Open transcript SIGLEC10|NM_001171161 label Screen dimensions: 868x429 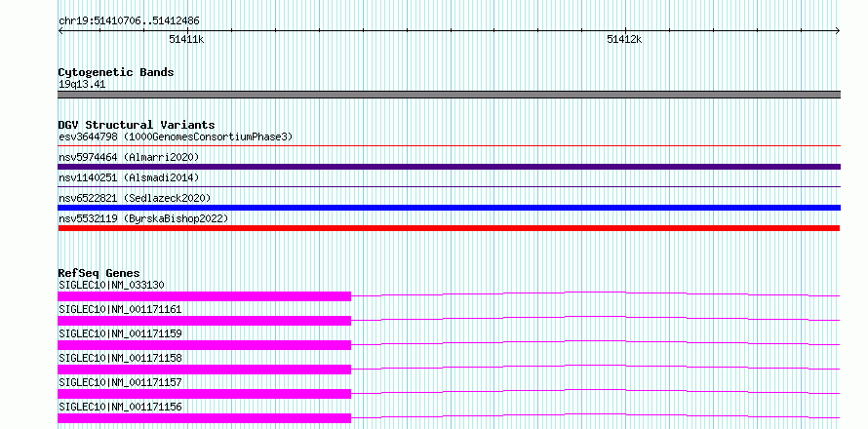click(x=120, y=309)
